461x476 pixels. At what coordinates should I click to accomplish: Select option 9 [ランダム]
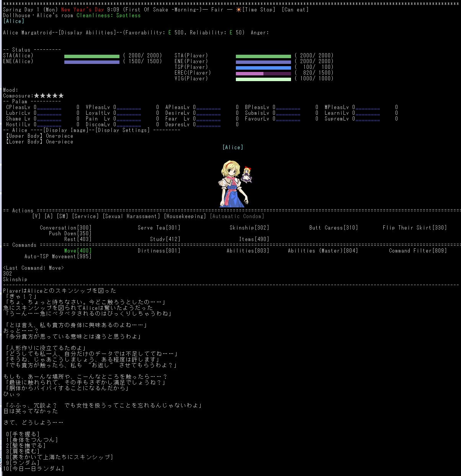[23, 463]
